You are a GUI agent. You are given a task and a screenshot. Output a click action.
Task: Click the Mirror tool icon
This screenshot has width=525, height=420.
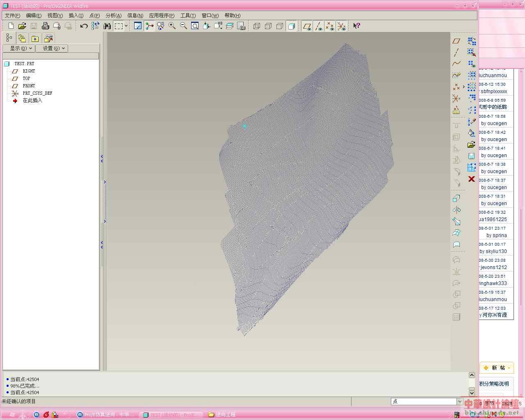[456, 272]
